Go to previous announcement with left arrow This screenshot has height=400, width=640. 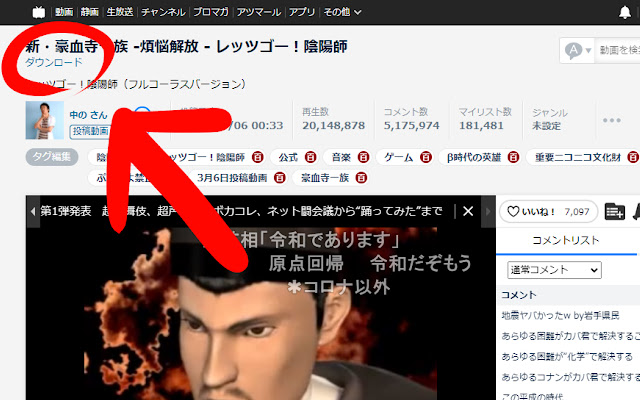coord(33,211)
